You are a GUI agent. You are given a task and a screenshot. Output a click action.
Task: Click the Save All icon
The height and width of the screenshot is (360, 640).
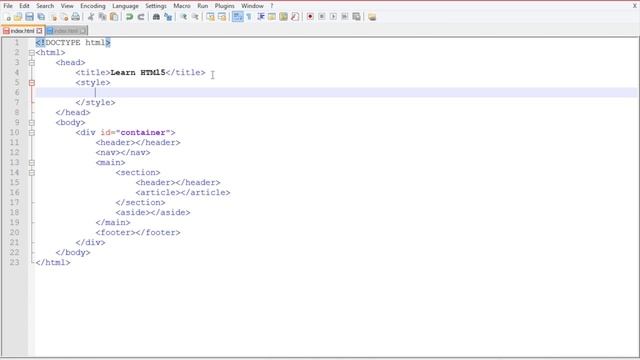click(41, 17)
